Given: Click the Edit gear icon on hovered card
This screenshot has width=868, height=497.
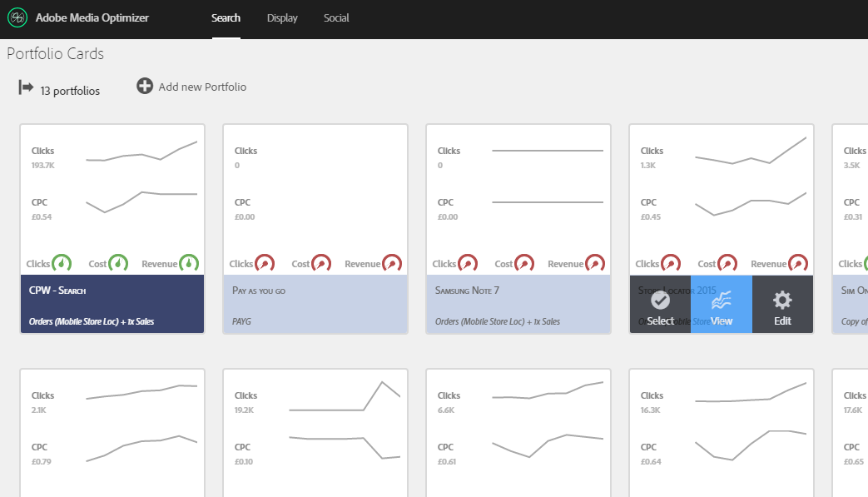Looking at the screenshot, I should point(782,301).
